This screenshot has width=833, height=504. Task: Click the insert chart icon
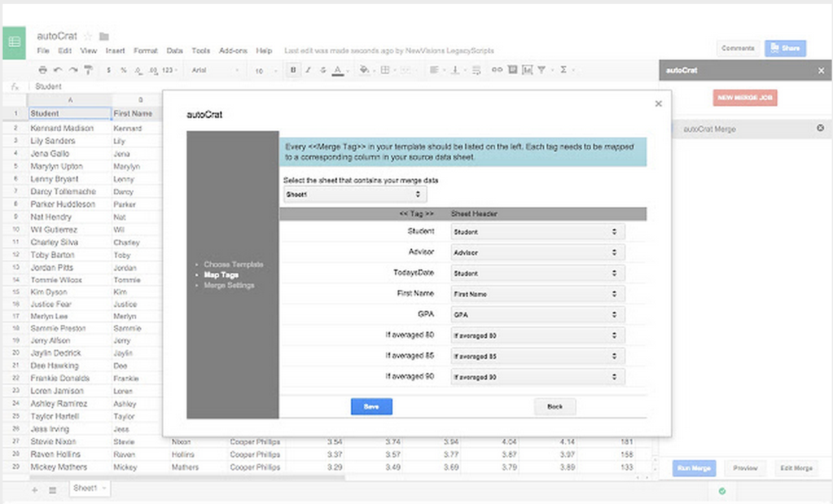pos(527,70)
